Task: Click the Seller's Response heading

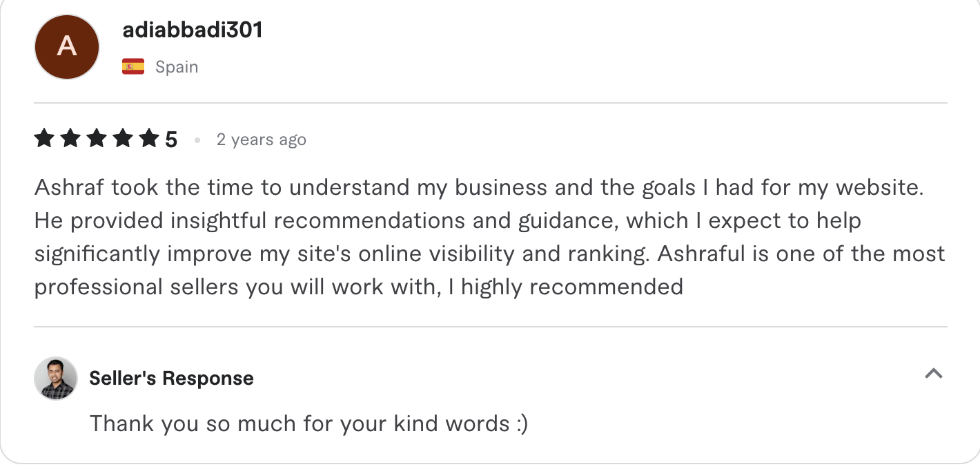Action: pos(171,379)
